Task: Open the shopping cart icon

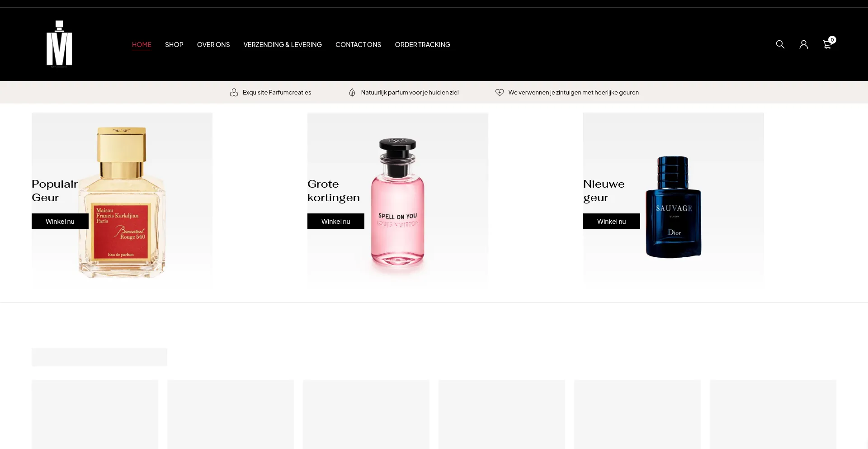Action: pos(827,45)
